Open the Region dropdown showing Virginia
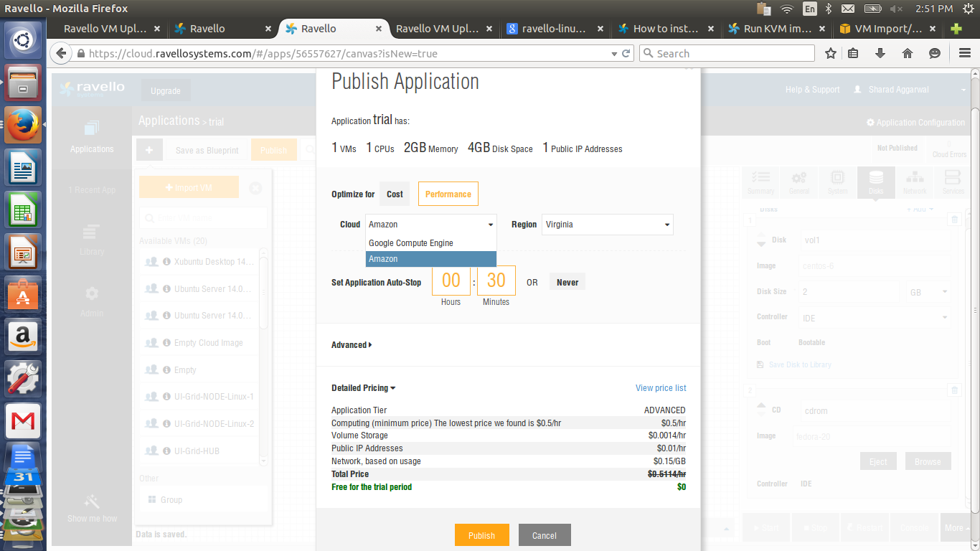The height and width of the screenshot is (551, 980). point(607,225)
